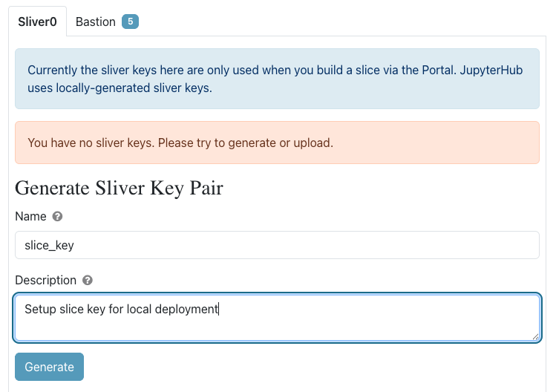
Task: Click the blue sliver keys info banner
Action: [277, 79]
